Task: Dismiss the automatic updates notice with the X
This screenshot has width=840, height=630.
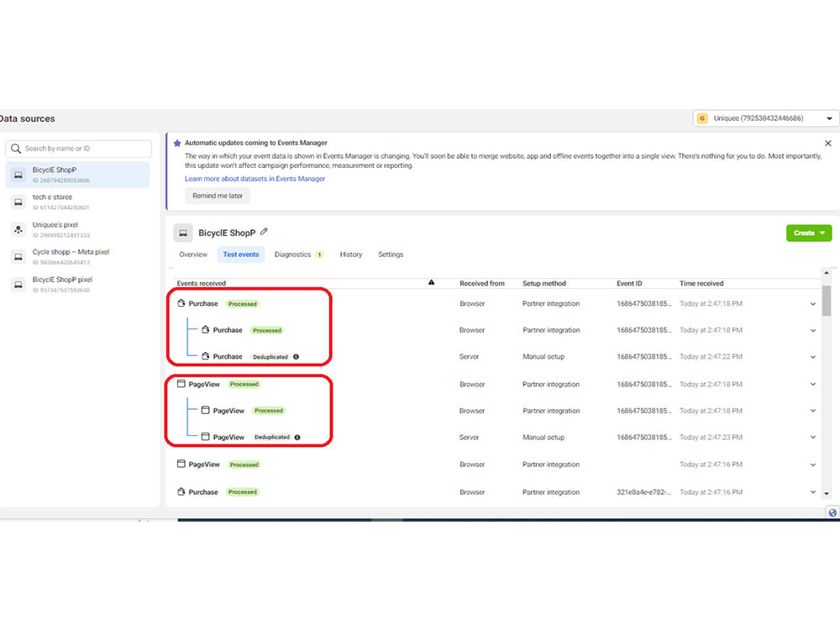Action: click(827, 143)
